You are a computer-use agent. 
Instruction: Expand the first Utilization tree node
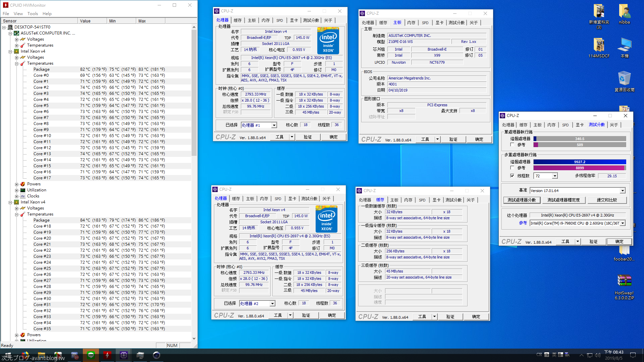[x=16, y=190]
